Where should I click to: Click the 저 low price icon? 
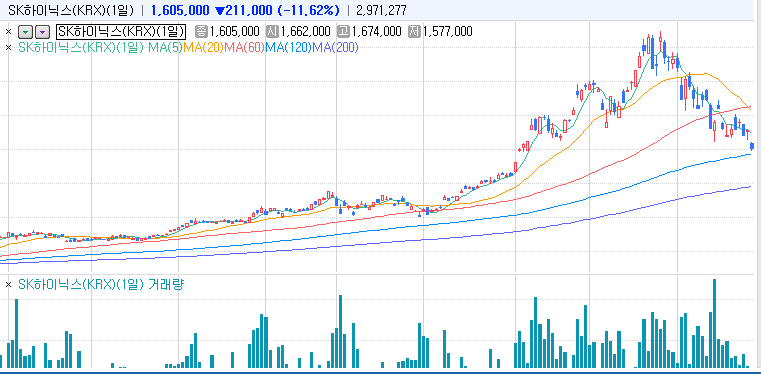(x=414, y=32)
